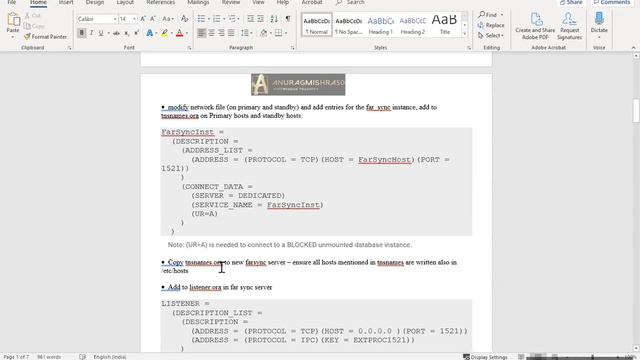
Task: Clear all formatting icon
Action: click(x=184, y=19)
